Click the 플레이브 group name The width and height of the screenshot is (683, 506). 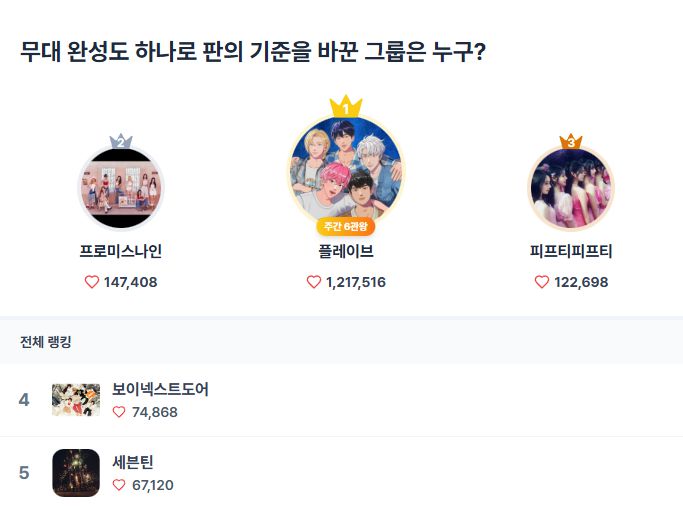pyautogui.click(x=345, y=251)
